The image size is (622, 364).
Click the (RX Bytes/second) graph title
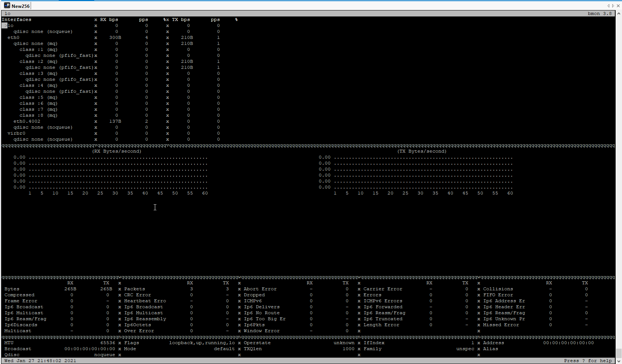[117, 151]
